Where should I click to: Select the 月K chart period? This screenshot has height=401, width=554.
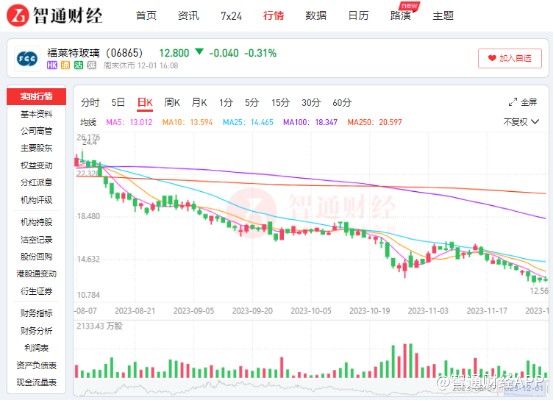(199, 103)
